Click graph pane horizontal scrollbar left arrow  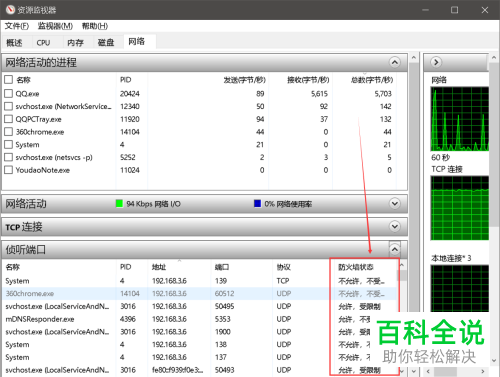(x=428, y=371)
